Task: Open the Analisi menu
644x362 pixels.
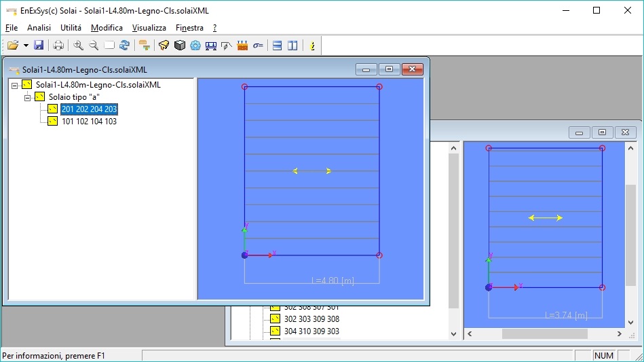Action: pos(39,28)
